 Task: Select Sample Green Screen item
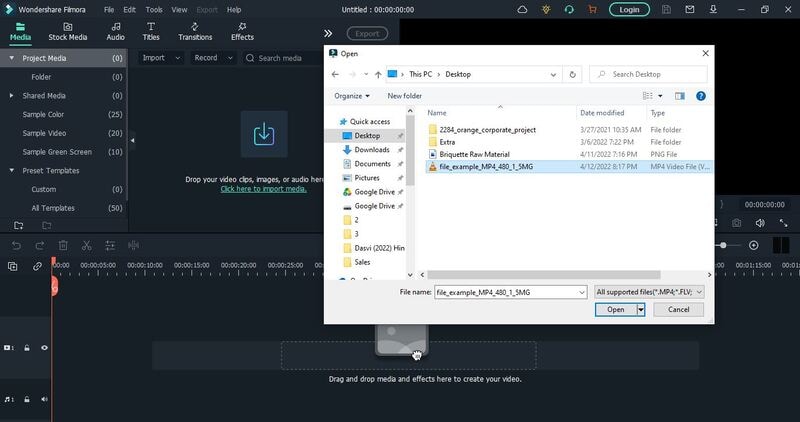[x=57, y=152]
